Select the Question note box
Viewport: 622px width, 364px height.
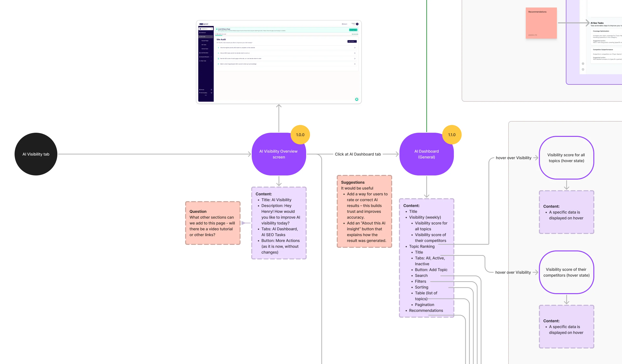click(x=213, y=223)
